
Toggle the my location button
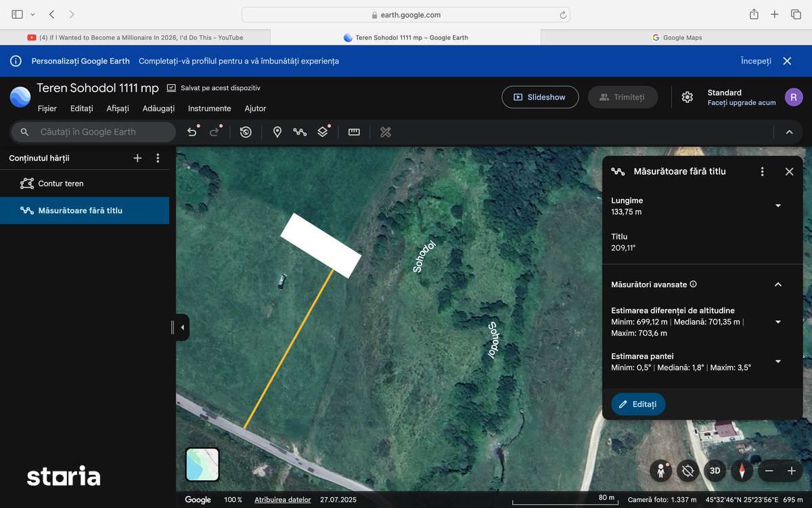coord(688,471)
